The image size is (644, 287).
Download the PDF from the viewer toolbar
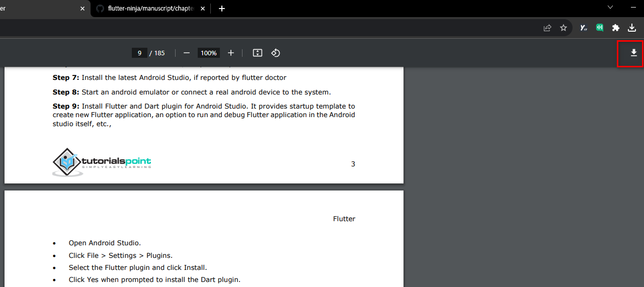coord(633,53)
